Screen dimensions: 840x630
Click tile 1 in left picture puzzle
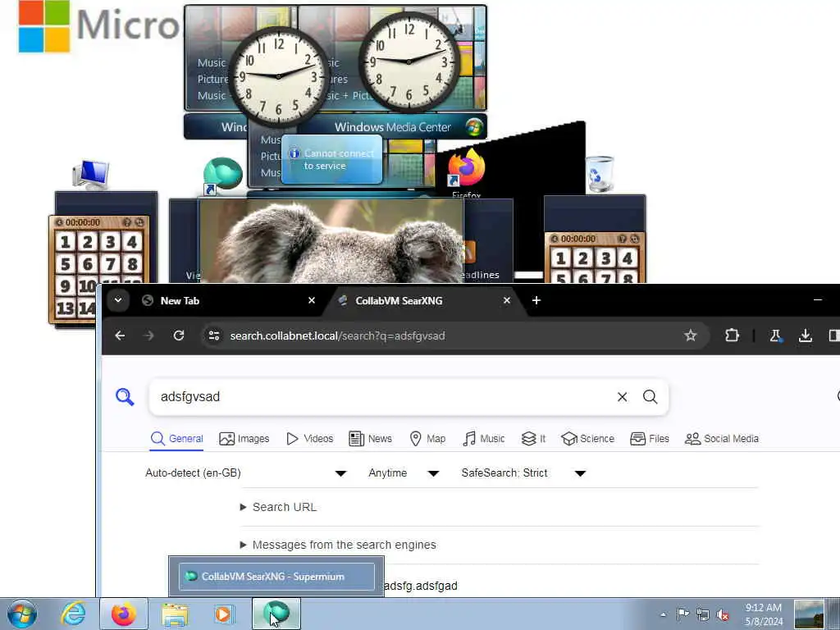[65, 242]
